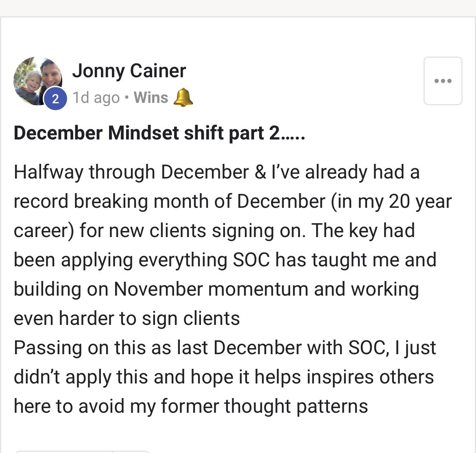Click the phrase "former thought patterns"
Viewport: 476px width, 453px height.
point(264,406)
